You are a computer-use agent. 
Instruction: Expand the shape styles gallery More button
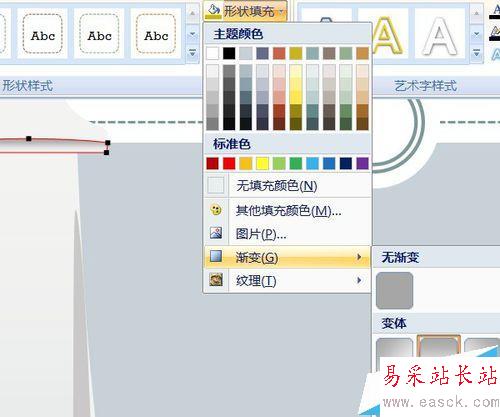click(x=192, y=53)
